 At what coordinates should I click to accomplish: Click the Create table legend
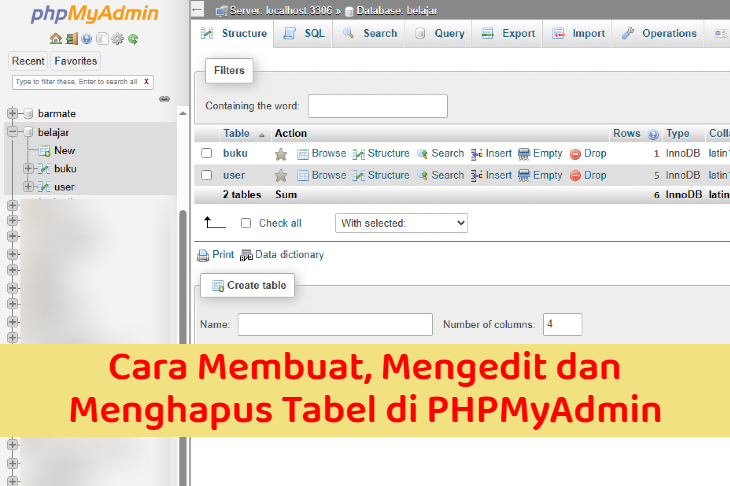[x=248, y=285]
